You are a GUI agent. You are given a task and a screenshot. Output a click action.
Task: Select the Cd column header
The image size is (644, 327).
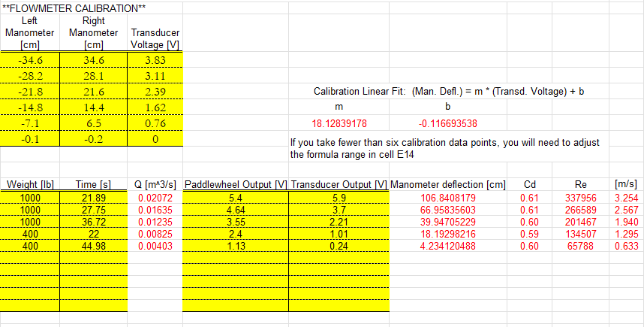(529, 185)
